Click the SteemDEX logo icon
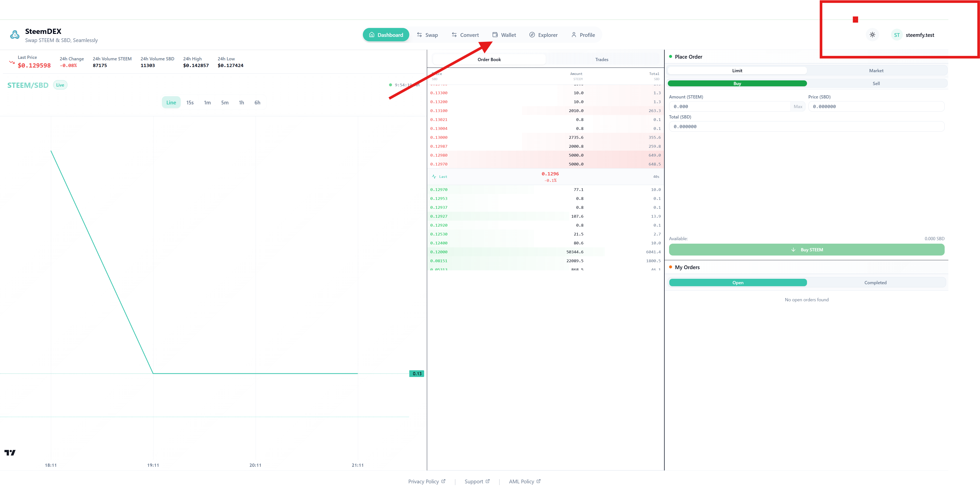 click(x=14, y=35)
